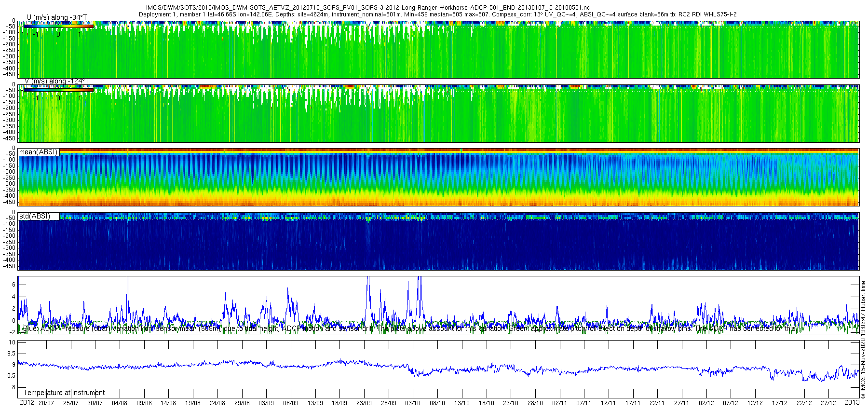Click the '02/12' date tick label

(x=706, y=403)
